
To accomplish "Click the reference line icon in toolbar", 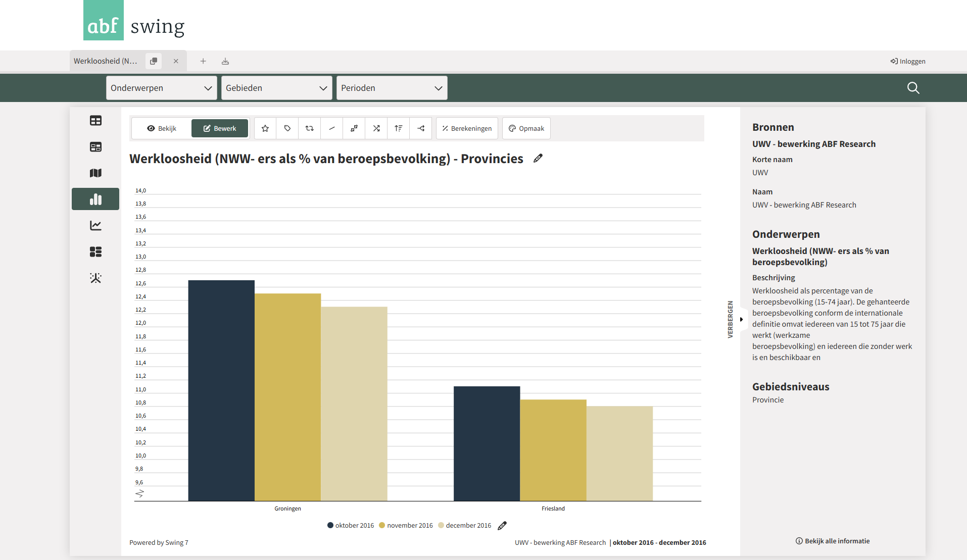I will [332, 128].
